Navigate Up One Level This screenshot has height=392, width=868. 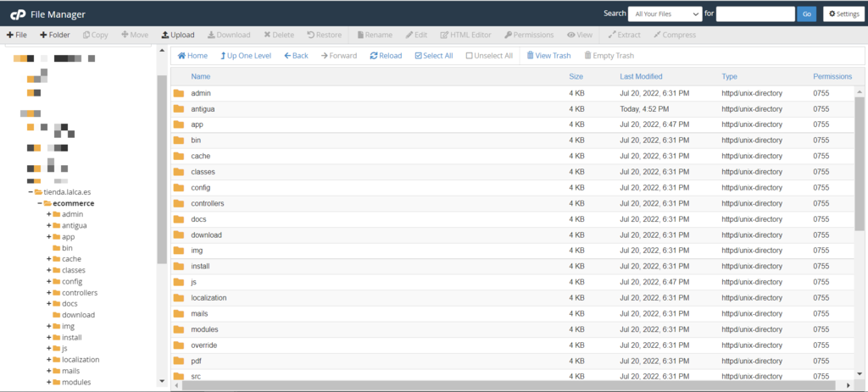click(x=246, y=56)
